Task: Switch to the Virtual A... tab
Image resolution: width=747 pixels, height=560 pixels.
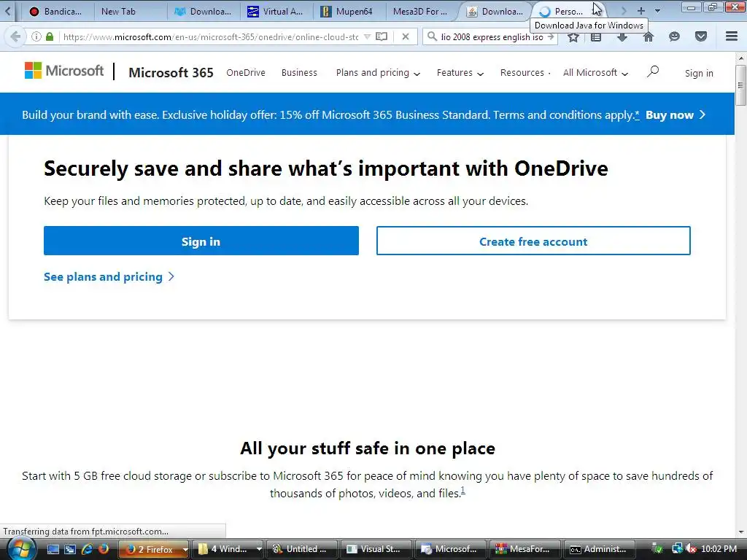Action: 275,11
